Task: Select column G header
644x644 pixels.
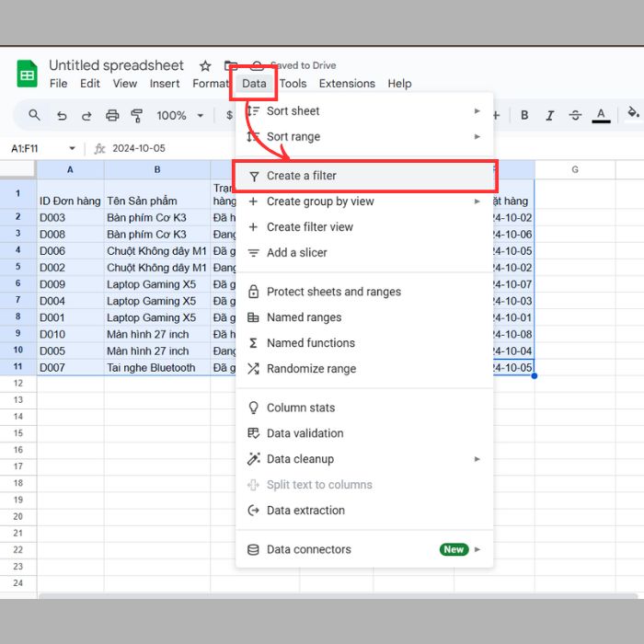Action: pos(575,169)
